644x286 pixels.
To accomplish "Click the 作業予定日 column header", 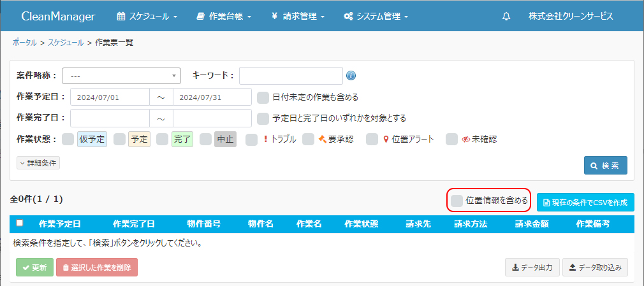I will click(59, 224).
